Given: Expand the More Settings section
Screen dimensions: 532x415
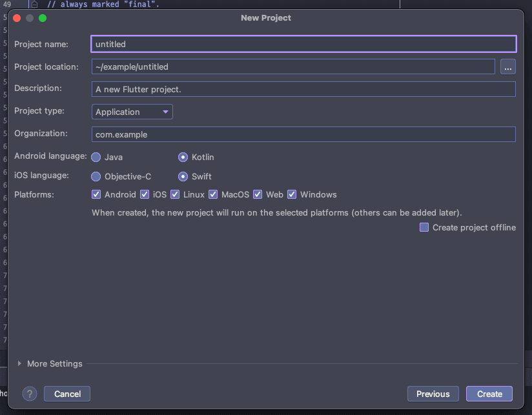Looking at the screenshot, I should click(19, 364).
